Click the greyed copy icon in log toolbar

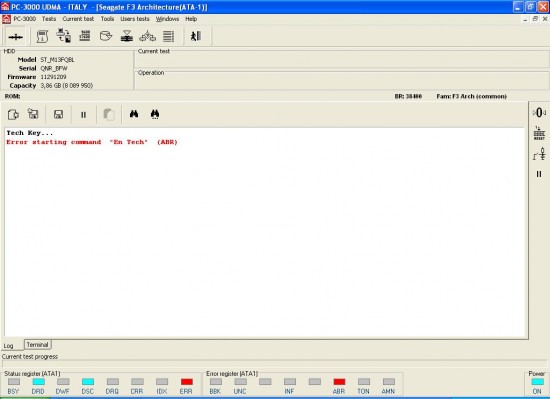[109, 114]
